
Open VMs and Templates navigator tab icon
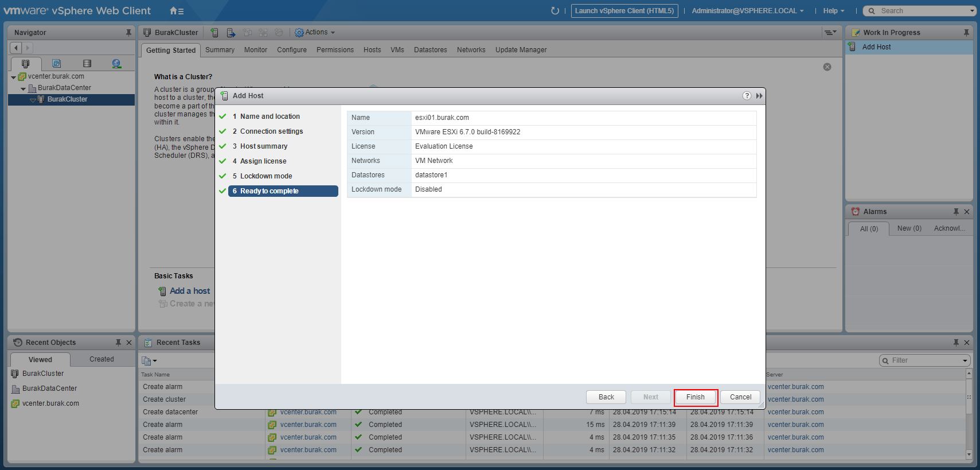[56, 64]
